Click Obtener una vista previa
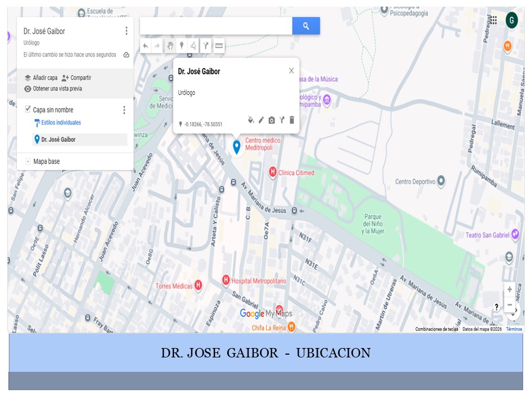The image size is (532, 399). (53, 89)
